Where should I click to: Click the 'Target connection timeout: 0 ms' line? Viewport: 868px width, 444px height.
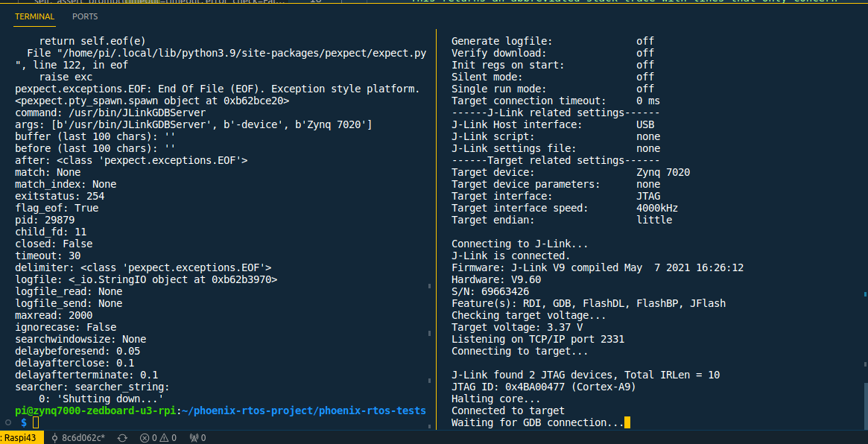556,101
